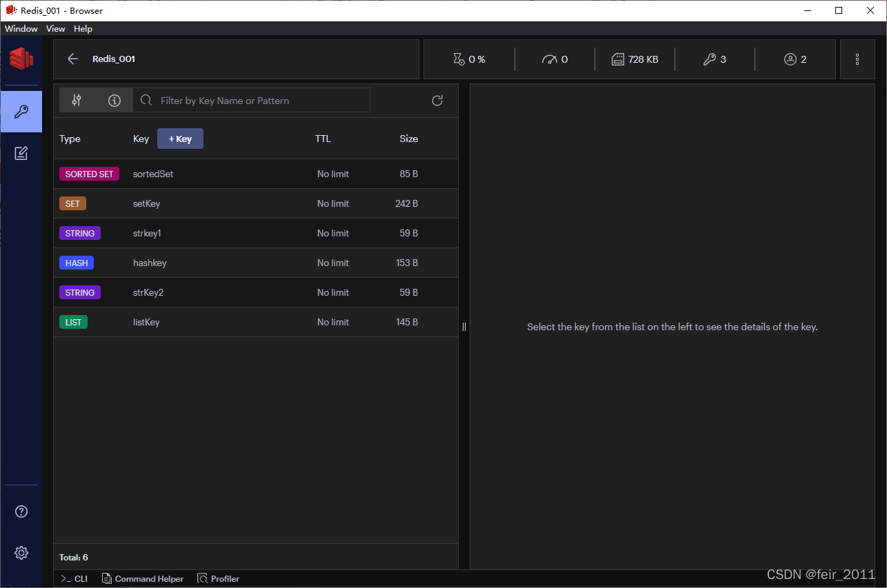Click the CPU usage 0 % indicator
The width and height of the screenshot is (887, 588).
469,59
